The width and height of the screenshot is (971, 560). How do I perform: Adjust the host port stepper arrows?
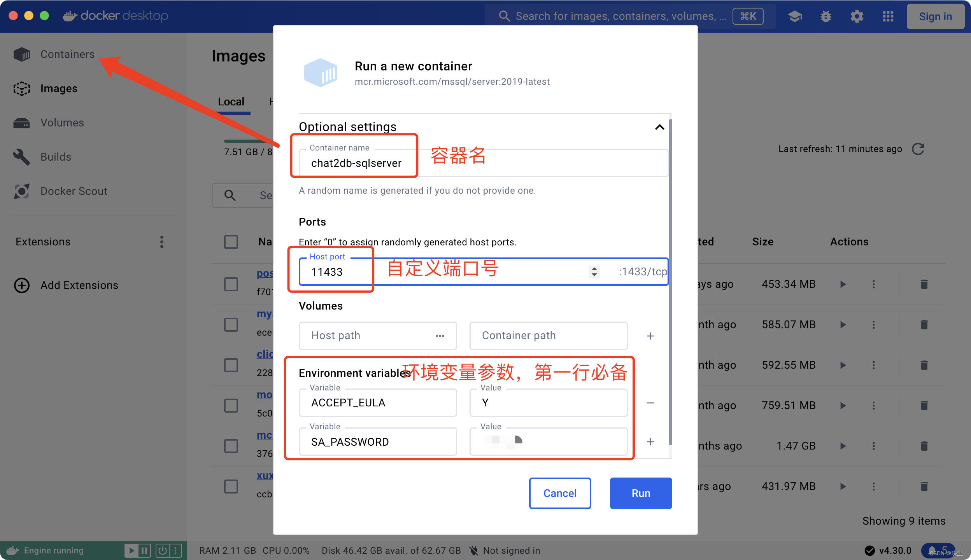tap(594, 271)
